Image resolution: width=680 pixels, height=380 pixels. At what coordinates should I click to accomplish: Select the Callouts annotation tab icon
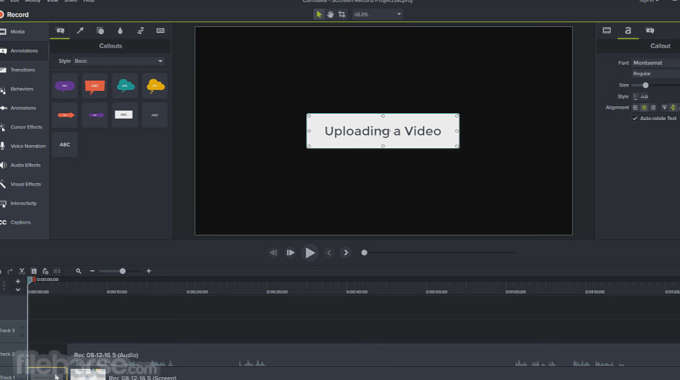click(60, 31)
